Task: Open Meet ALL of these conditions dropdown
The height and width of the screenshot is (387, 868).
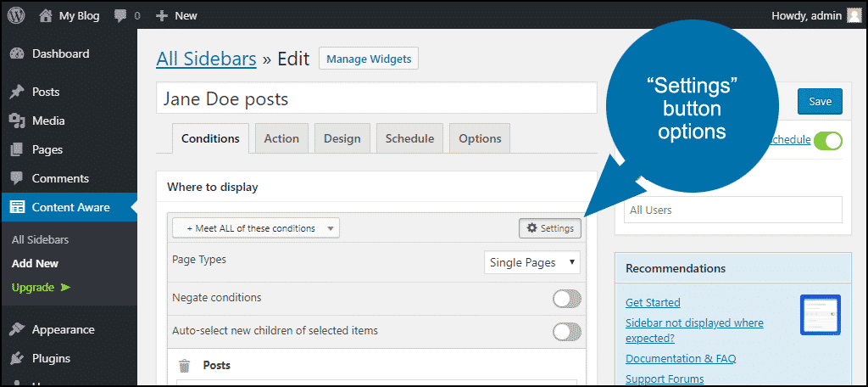Action: (256, 228)
